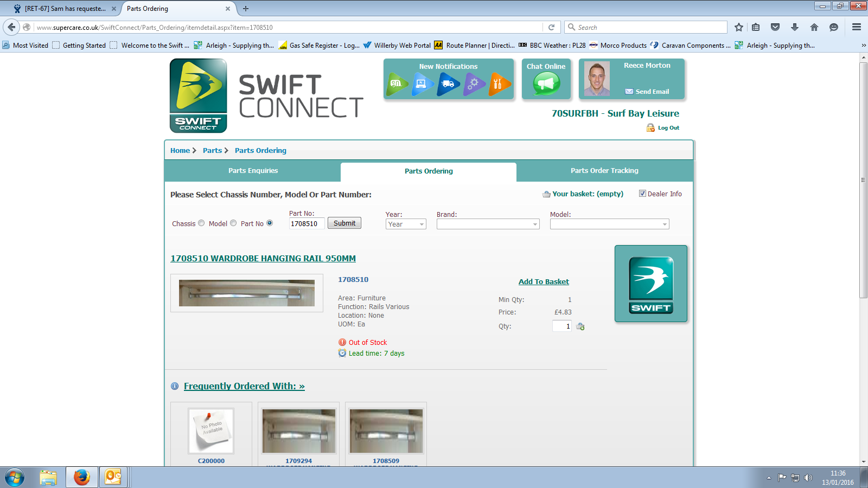Open the C200000 No Photo thumbnail
The width and height of the screenshot is (868, 488).
[x=211, y=431]
